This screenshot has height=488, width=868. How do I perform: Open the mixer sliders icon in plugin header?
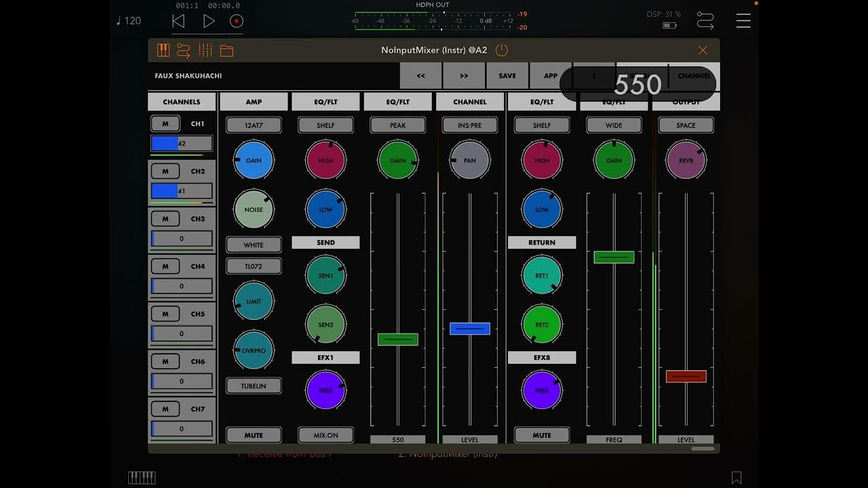coord(205,50)
